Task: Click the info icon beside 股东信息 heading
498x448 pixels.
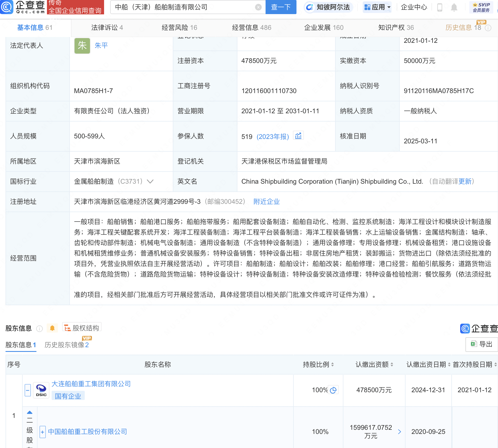Action: pos(39,328)
